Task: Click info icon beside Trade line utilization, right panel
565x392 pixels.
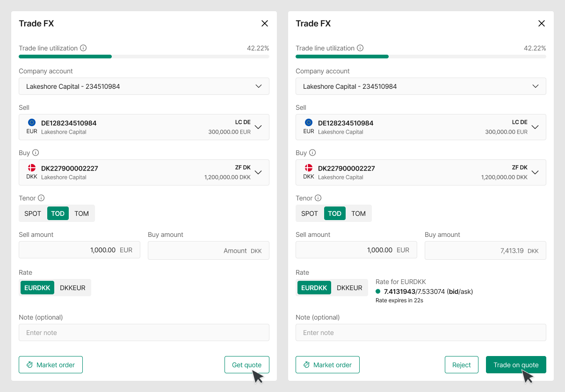Action: [360, 48]
